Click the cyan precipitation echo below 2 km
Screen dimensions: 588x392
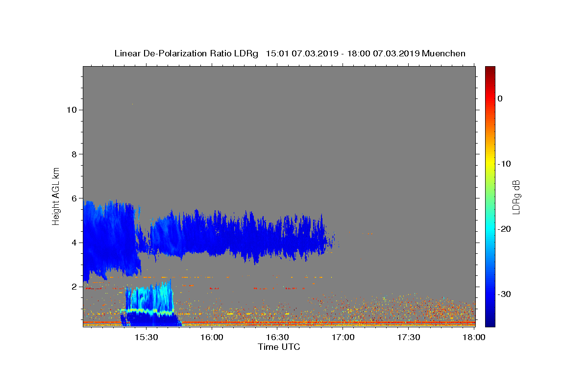149,297
